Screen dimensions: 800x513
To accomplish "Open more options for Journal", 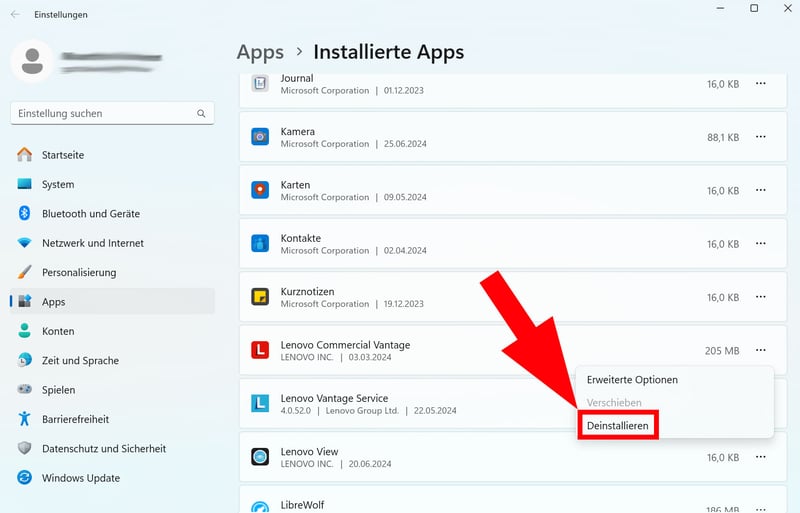I will tap(761, 84).
